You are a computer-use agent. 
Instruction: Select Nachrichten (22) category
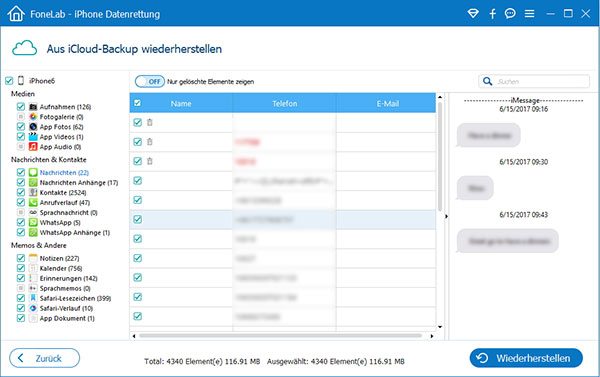pyautogui.click(x=64, y=173)
